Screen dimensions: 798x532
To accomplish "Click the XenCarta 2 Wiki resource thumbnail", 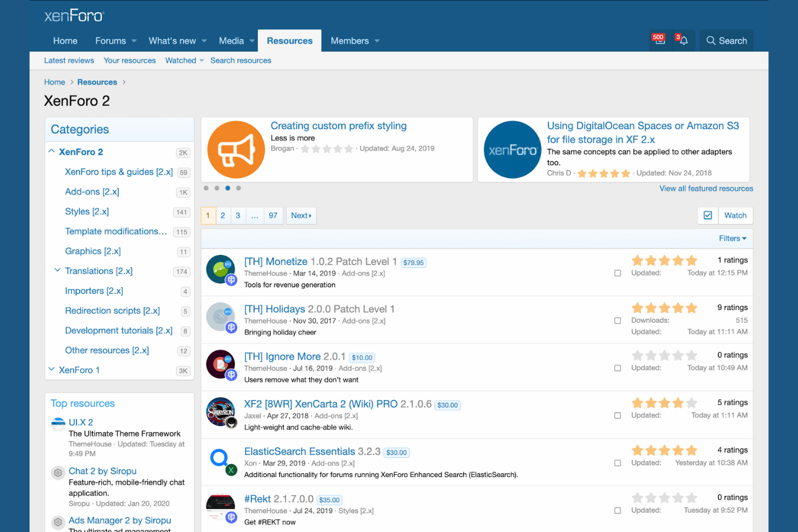I will [x=221, y=413].
